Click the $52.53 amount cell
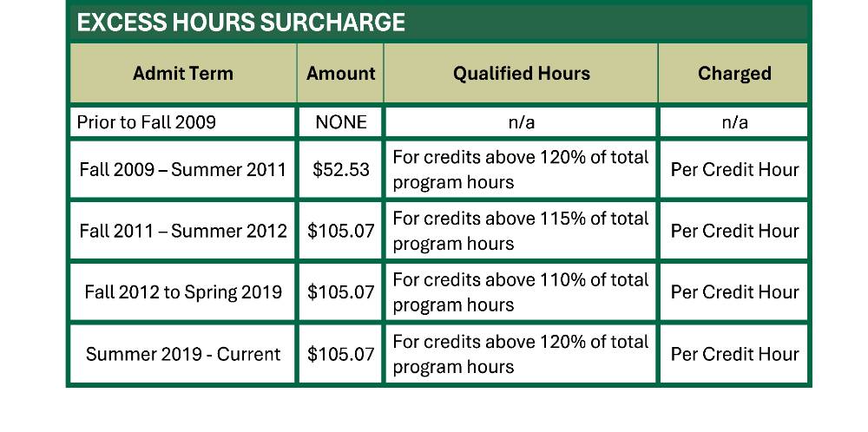The width and height of the screenshot is (868, 432). click(x=340, y=169)
